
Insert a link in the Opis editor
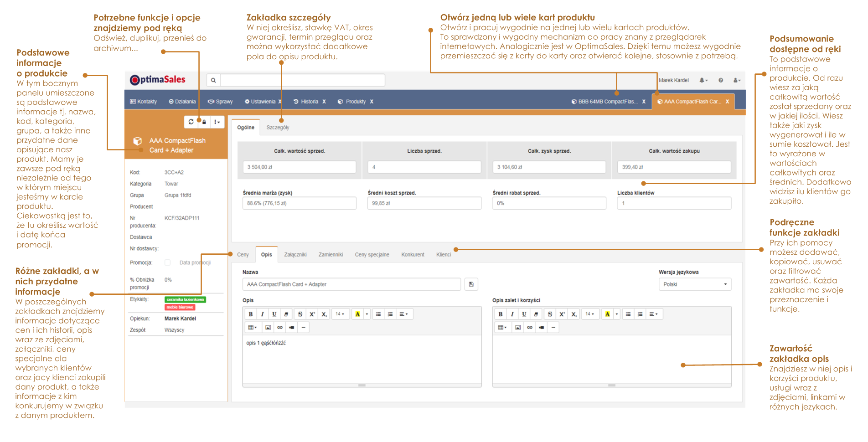[280, 327]
